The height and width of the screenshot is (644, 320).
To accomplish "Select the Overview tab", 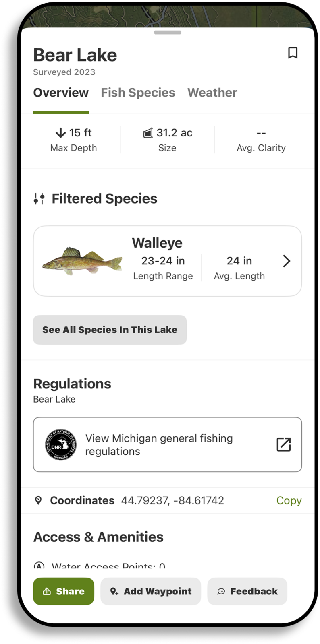I will [61, 93].
